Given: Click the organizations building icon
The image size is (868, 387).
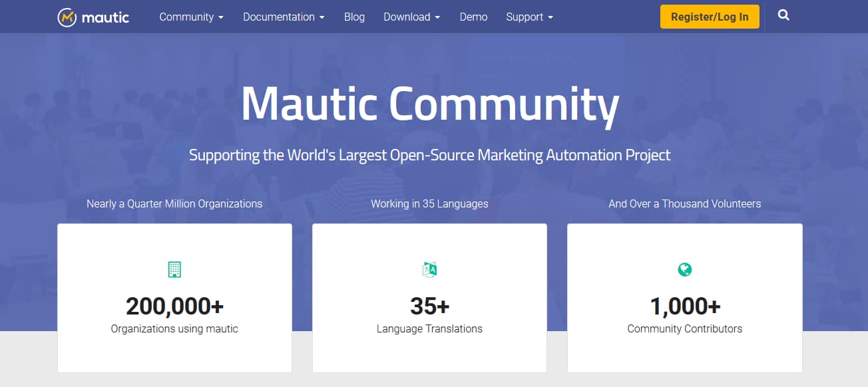Looking at the screenshot, I should [174, 269].
